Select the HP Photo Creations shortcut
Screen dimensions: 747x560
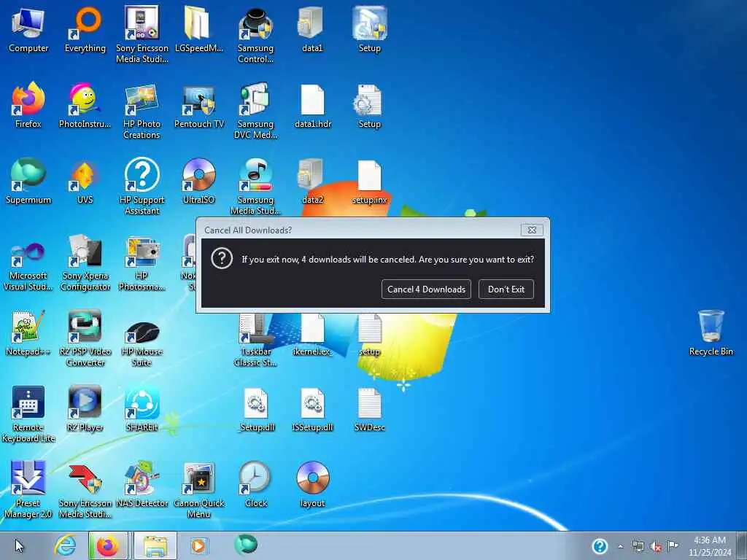point(142,111)
